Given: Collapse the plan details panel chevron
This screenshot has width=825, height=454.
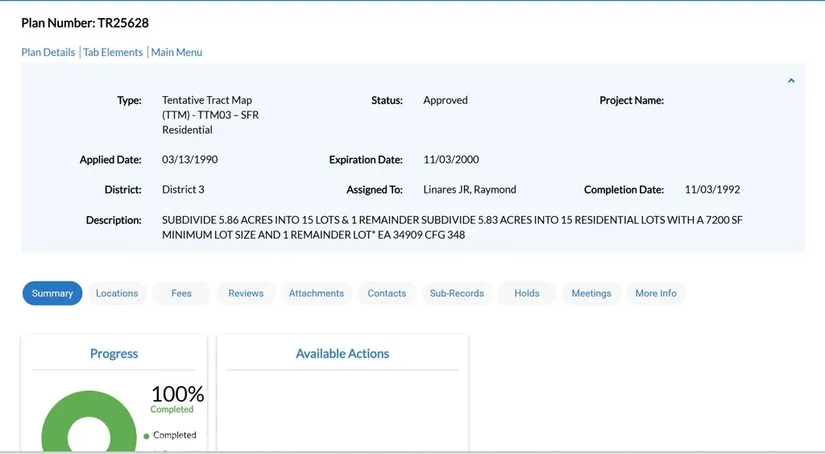Looking at the screenshot, I should click(791, 81).
